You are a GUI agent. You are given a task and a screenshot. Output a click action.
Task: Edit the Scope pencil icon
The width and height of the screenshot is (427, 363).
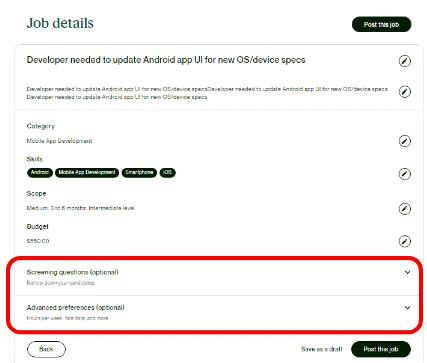[x=405, y=209]
